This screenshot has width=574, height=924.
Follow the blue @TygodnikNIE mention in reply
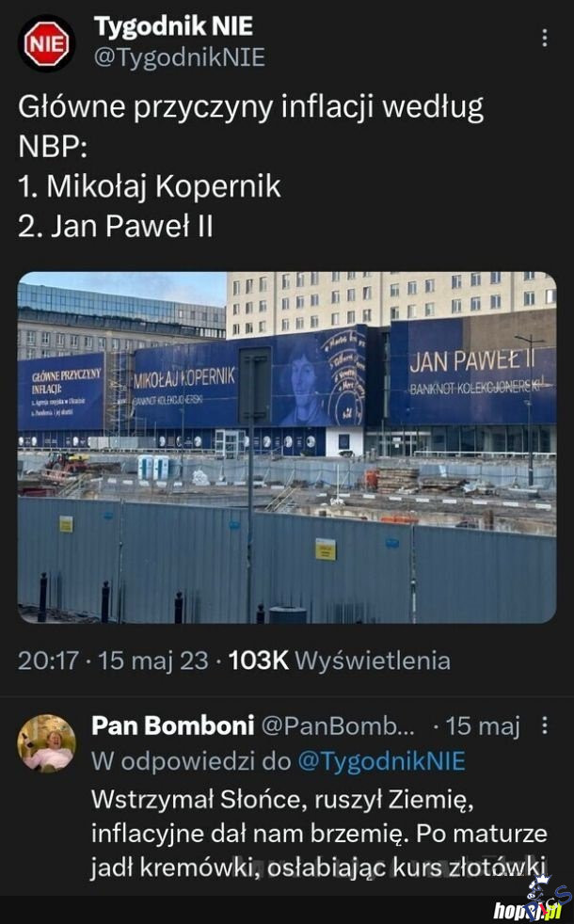[x=381, y=761]
